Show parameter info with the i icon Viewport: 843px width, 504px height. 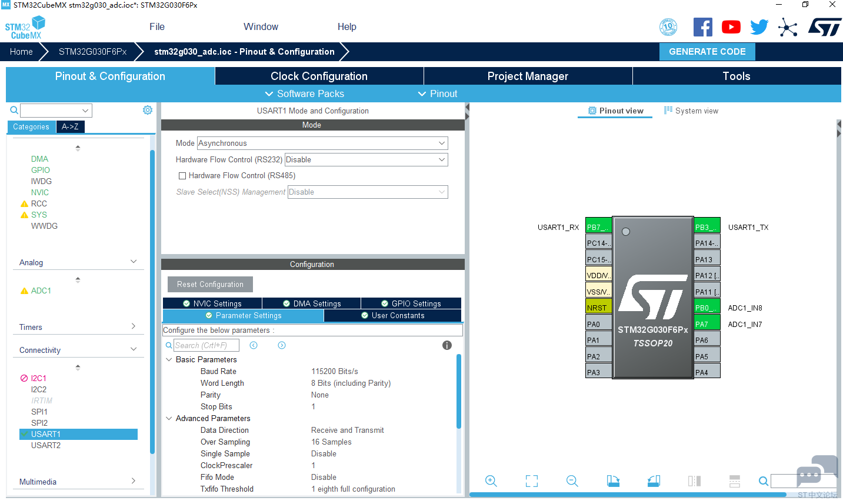pos(447,345)
